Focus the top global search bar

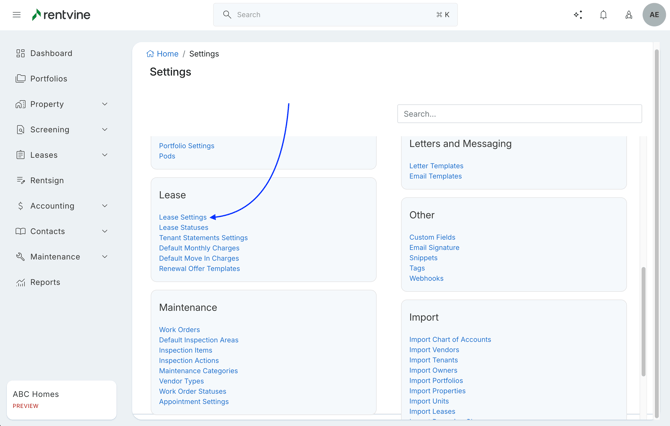pyautogui.click(x=335, y=15)
